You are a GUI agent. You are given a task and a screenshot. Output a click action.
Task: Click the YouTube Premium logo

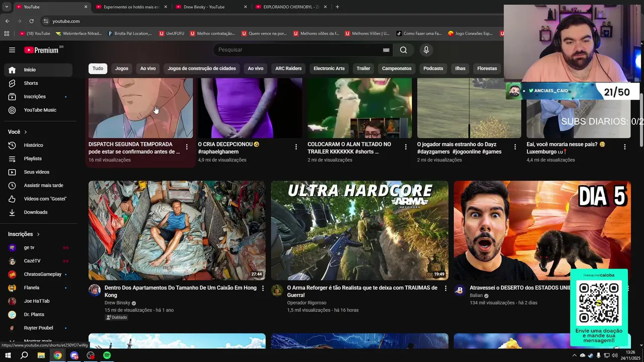coord(41,50)
